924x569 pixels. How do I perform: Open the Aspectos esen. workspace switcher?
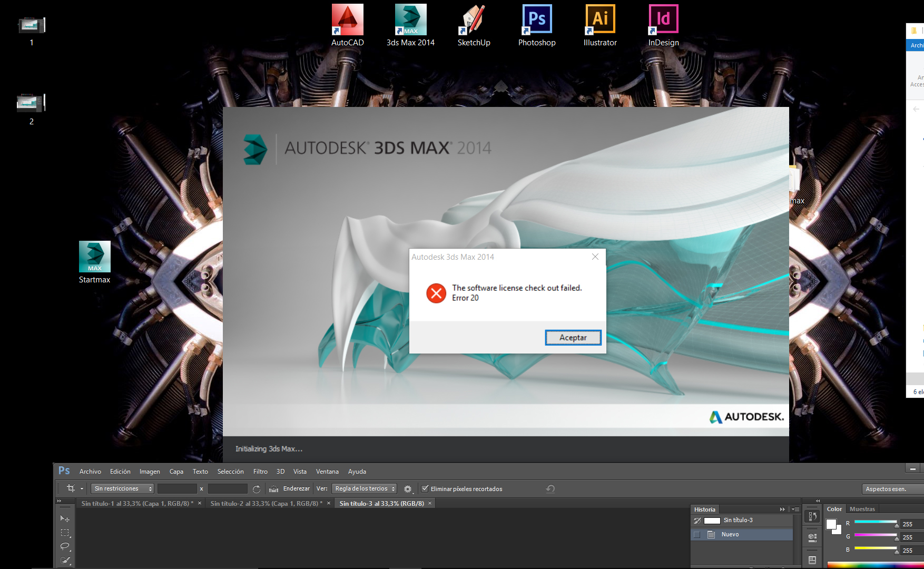click(893, 489)
